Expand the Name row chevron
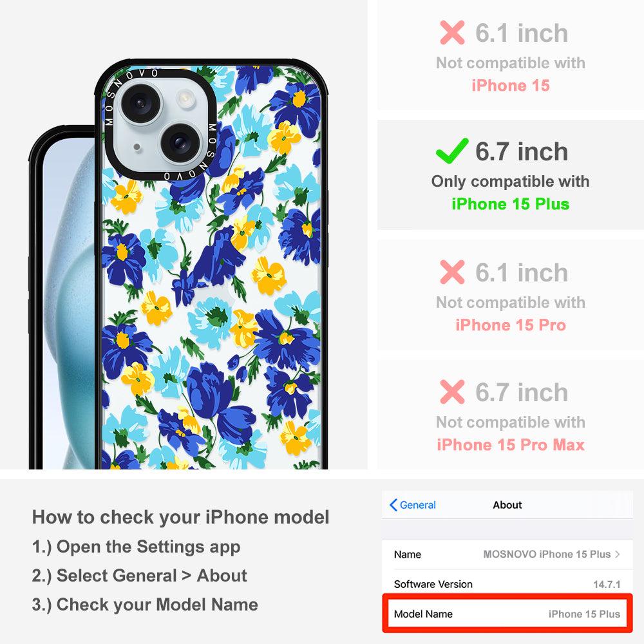Viewport: 644px width, 644px height. click(x=618, y=554)
